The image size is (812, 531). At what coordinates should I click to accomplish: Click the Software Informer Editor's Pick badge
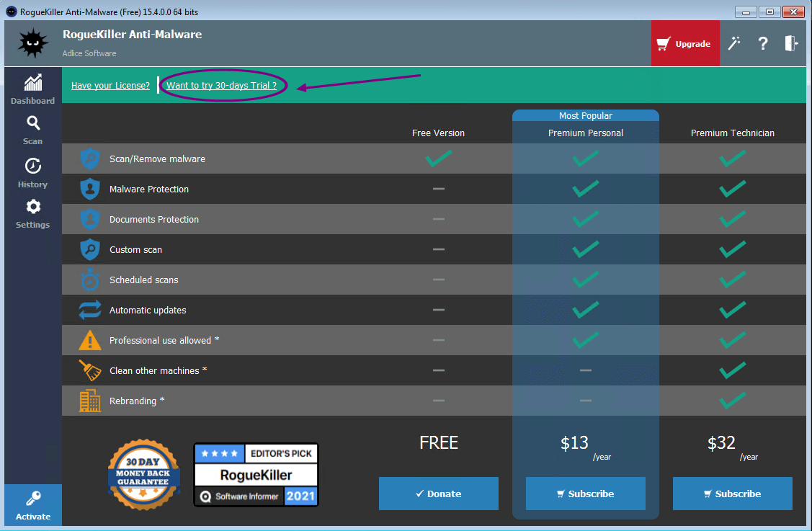tap(256, 475)
